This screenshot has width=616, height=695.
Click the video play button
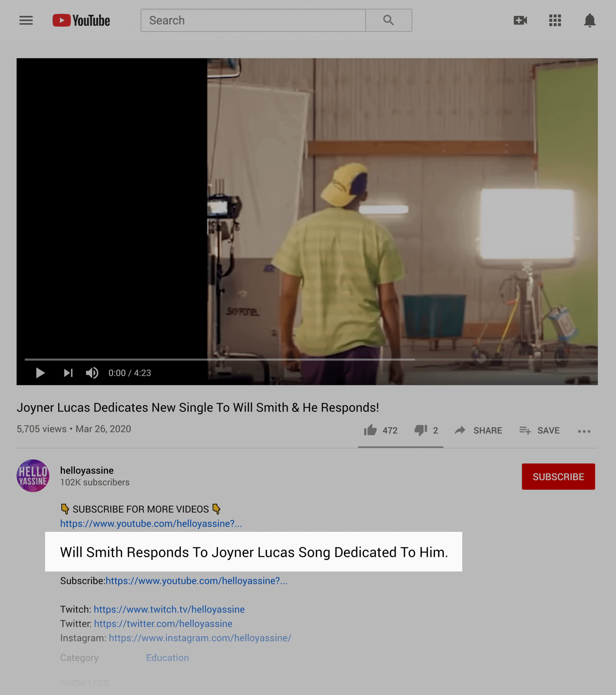click(x=41, y=373)
